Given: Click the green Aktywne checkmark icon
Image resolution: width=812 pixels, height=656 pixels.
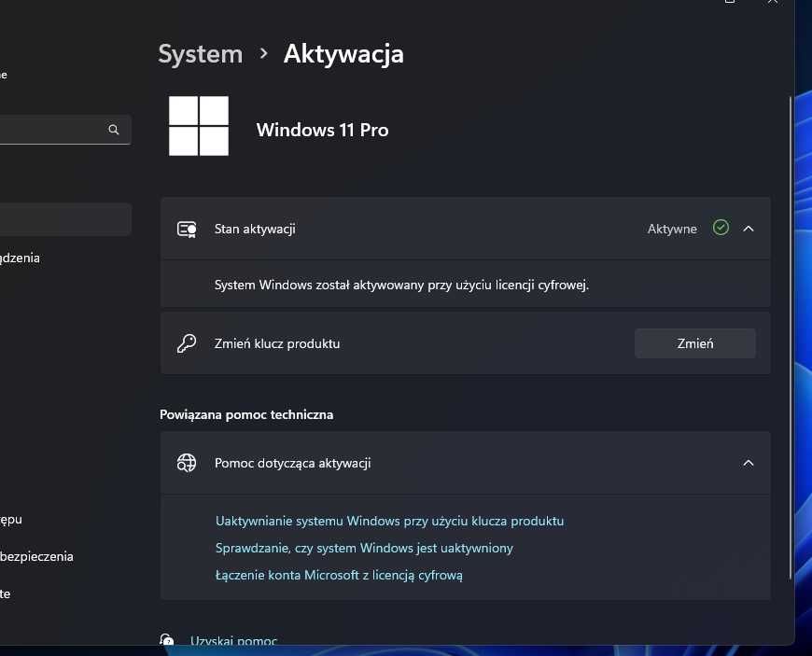Looking at the screenshot, I should 721,228.
